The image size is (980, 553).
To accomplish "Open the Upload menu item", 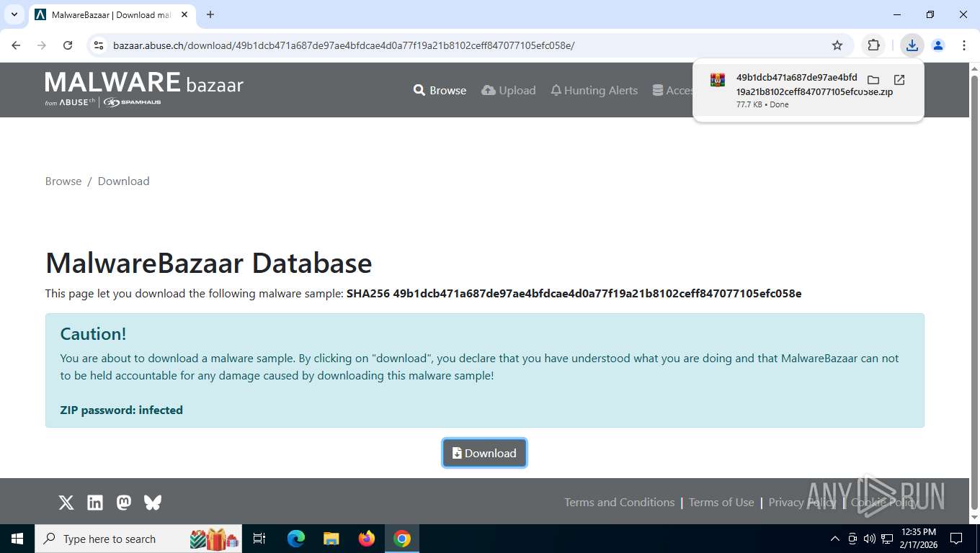I will [x=509, y=90].
